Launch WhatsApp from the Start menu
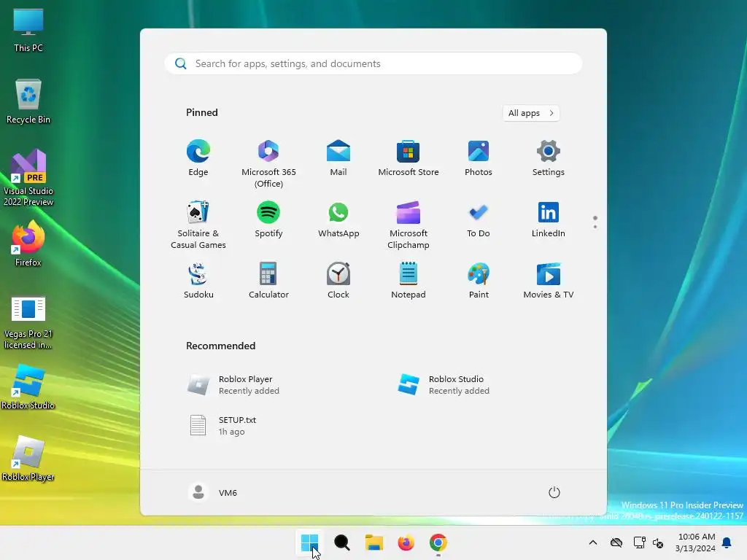Screen dimensions: 747x560 (x=338, y=219)
